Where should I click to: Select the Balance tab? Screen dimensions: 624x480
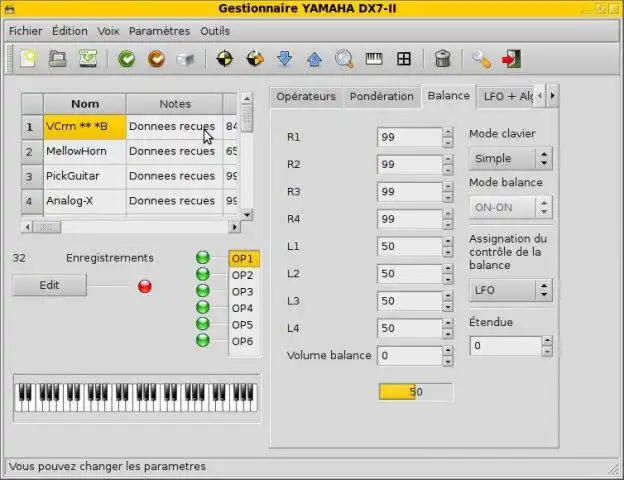[448, 96]
